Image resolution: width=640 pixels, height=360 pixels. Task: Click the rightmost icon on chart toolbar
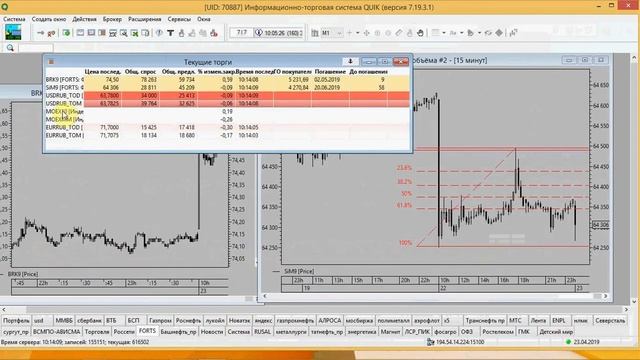[x=513, y=33]
